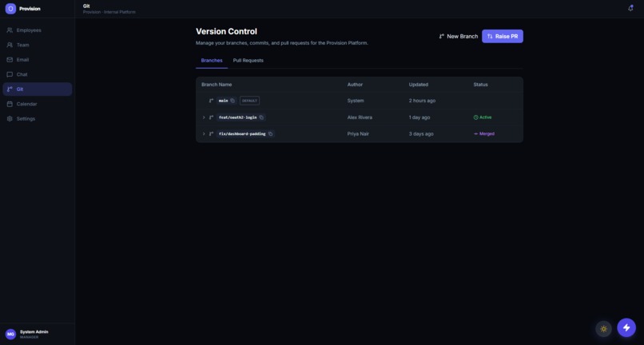Click the Raise PR button
This screenshot has width=644, height=345.
point(503,36)
